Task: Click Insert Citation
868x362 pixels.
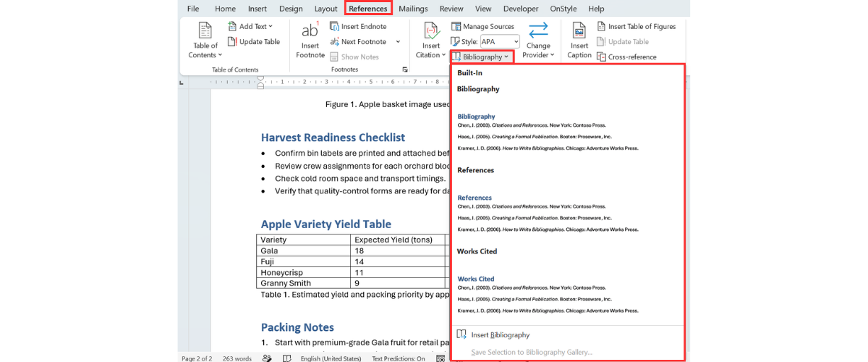Action: tap(431, 40)
